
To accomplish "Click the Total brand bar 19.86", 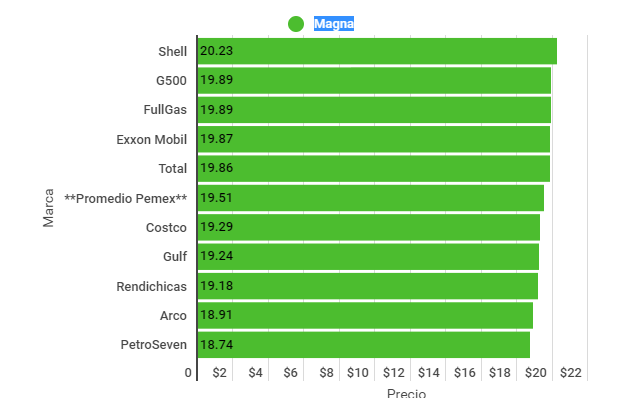I will tap(374, 168).
